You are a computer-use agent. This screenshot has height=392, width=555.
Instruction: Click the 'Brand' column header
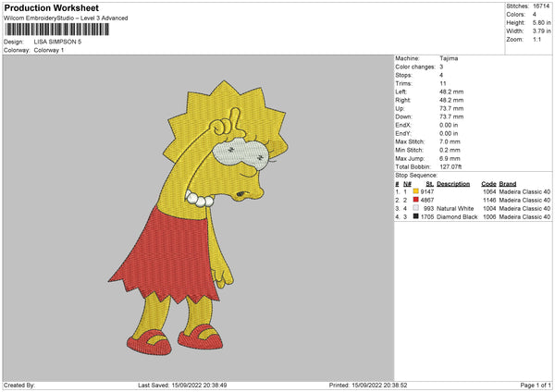(x=508, y=184)
